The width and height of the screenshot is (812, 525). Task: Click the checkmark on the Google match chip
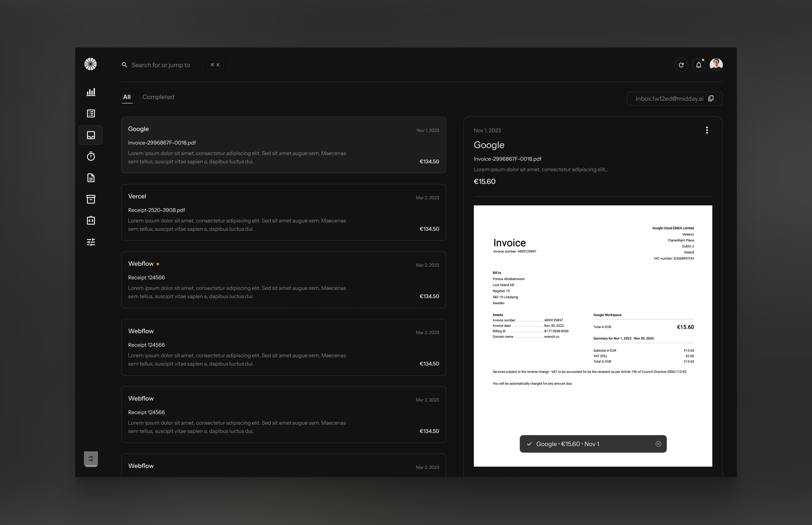[529, 444]
